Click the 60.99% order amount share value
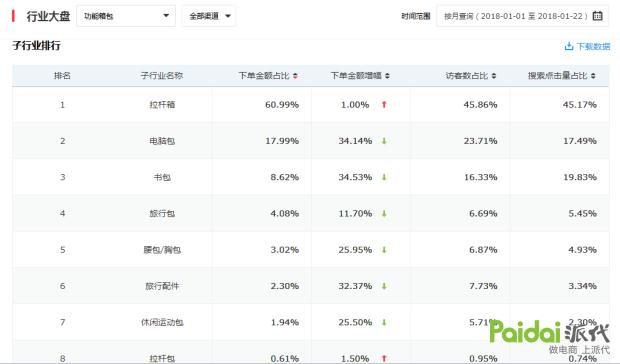Viewport: 620px width, 364px height. (x=282, y=105)
